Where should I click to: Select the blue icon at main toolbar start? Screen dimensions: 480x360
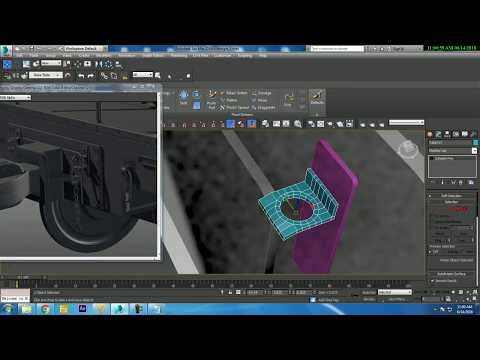click(7, 64)
